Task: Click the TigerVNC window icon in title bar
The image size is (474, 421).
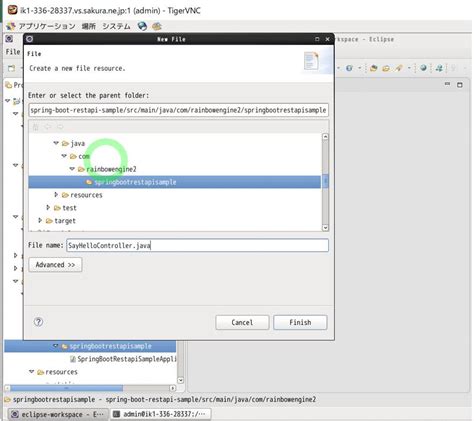Action: tap(12, 10)
